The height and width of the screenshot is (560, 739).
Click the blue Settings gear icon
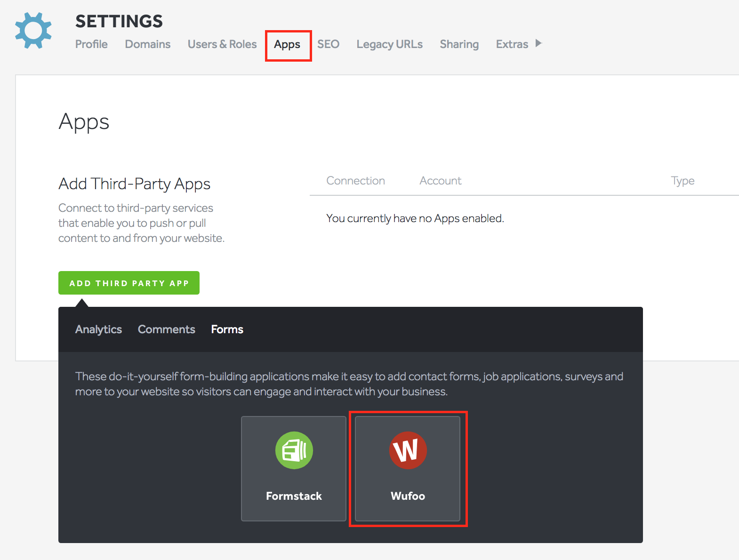33,31
